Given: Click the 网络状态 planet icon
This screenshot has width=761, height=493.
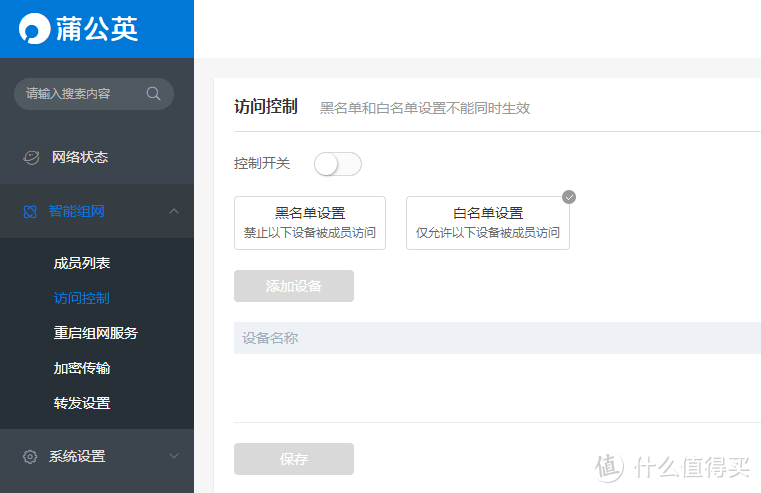Looking at the screenshot, I should point(31,157).
